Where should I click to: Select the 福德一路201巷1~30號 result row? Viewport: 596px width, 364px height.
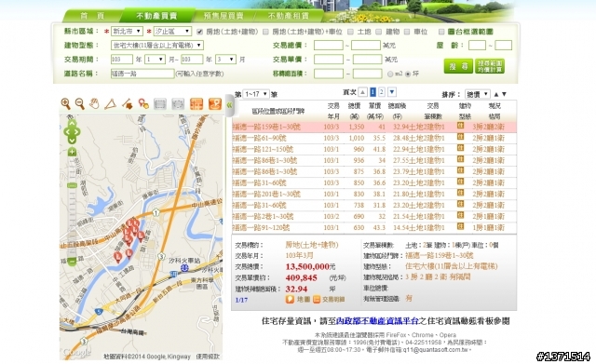(x=374, y=195)
